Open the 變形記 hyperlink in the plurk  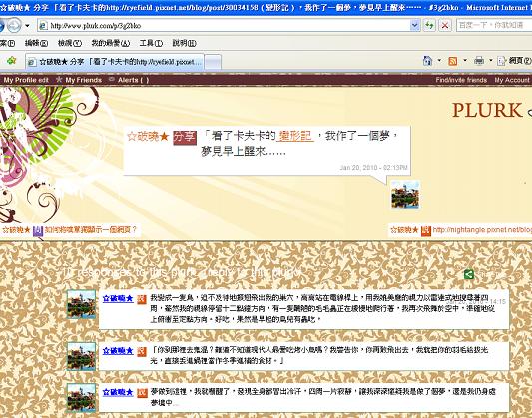click(x=295, y=136)
